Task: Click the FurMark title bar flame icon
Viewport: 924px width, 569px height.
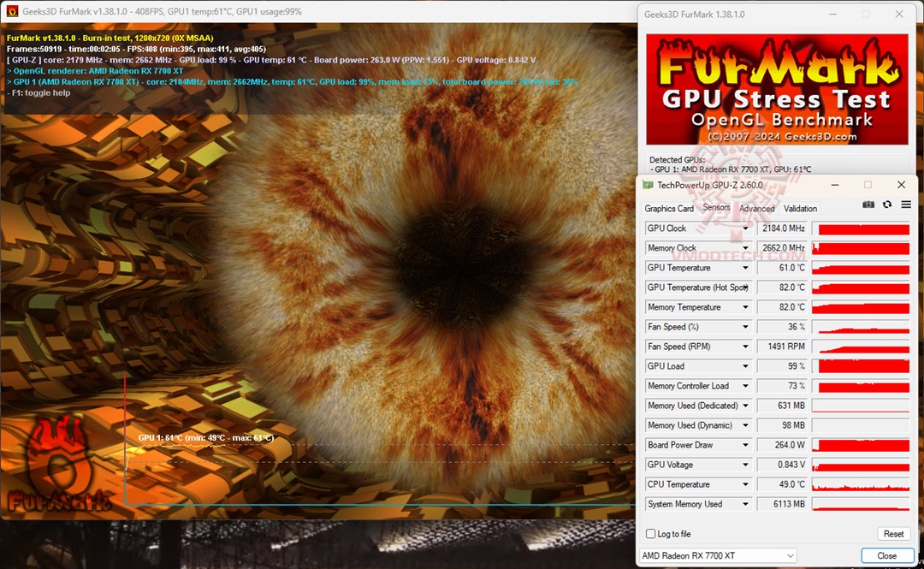Action: pos(12,11)
